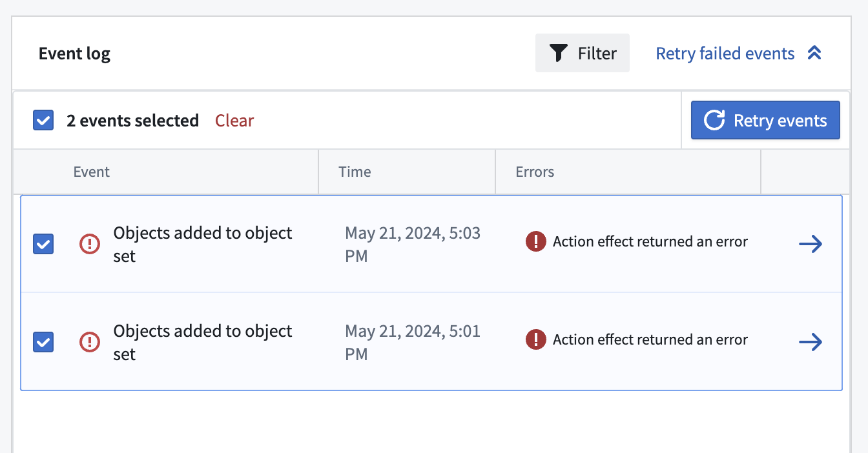This screenshot has width=868, height=453.
Task: Click the Errors column header
Action: click(x=535, y=172)
